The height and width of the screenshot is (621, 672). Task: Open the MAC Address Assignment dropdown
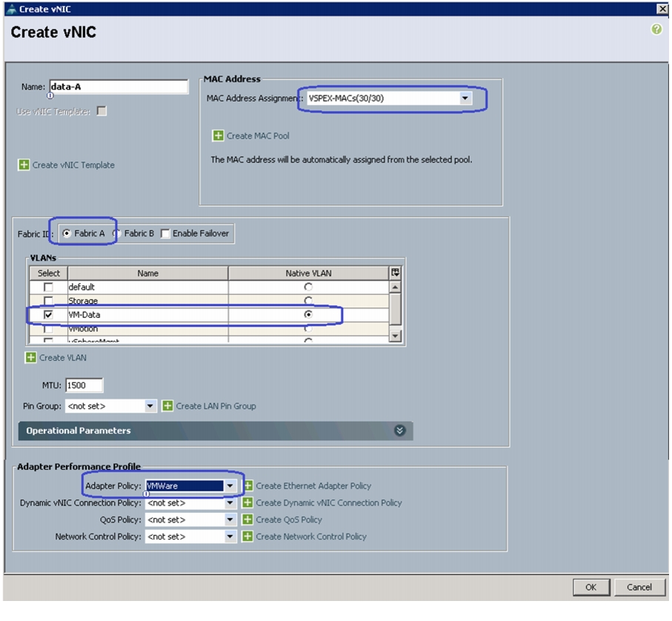coord(465,98)
